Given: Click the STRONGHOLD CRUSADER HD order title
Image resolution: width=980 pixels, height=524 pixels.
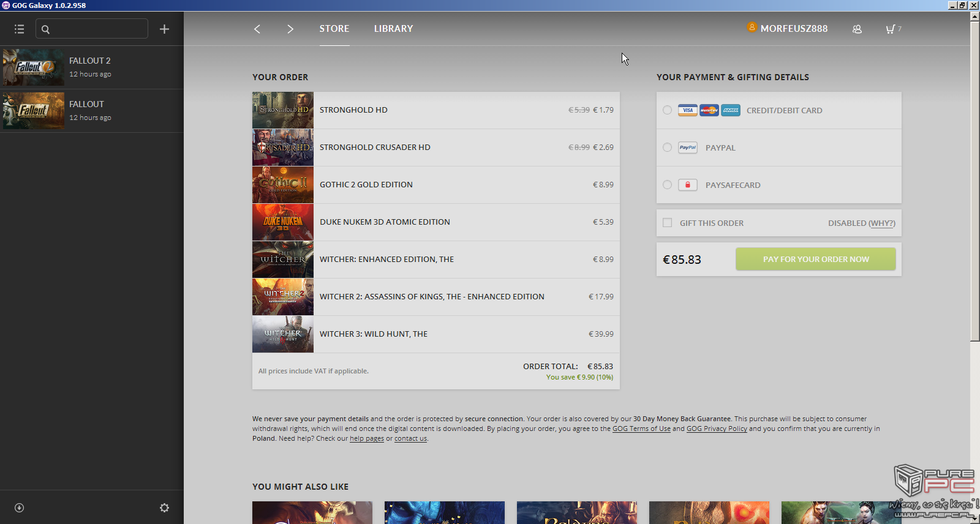Looking at the screenshot, I should [375, 148].
